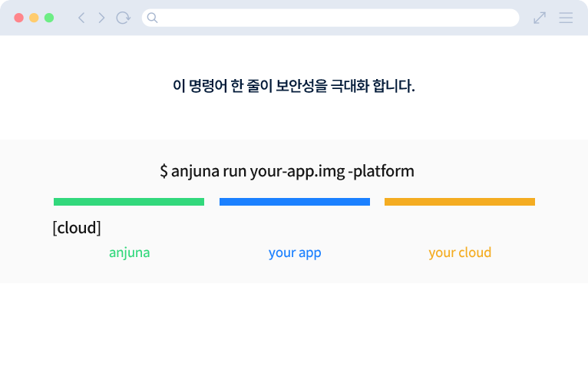Click the blue bar above your app

(x=295, y=202)
